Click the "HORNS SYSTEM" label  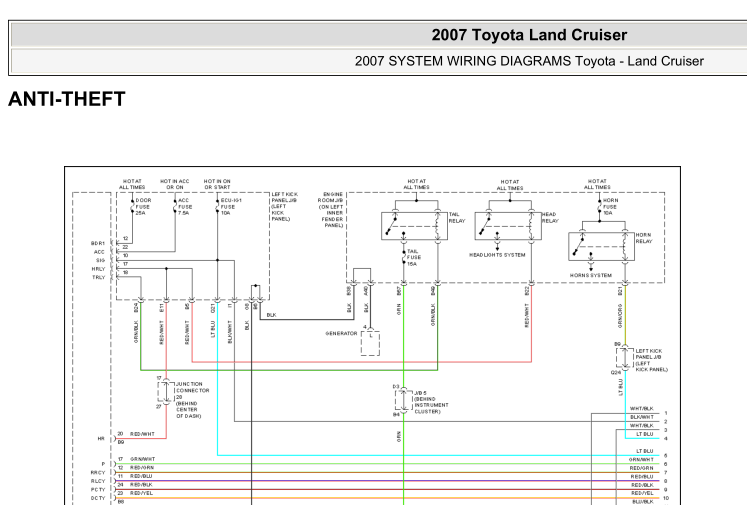[x=591, y=275]
